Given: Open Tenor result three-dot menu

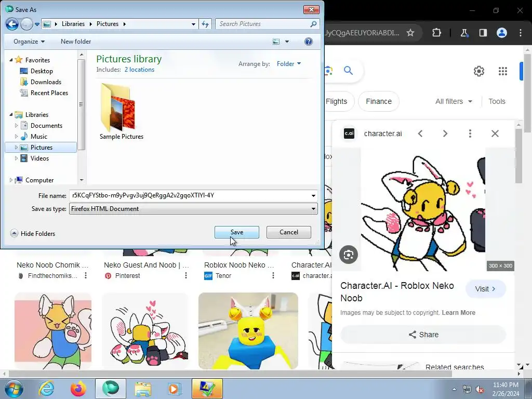Looking at the screenshot, I should [x=273, y=275].
